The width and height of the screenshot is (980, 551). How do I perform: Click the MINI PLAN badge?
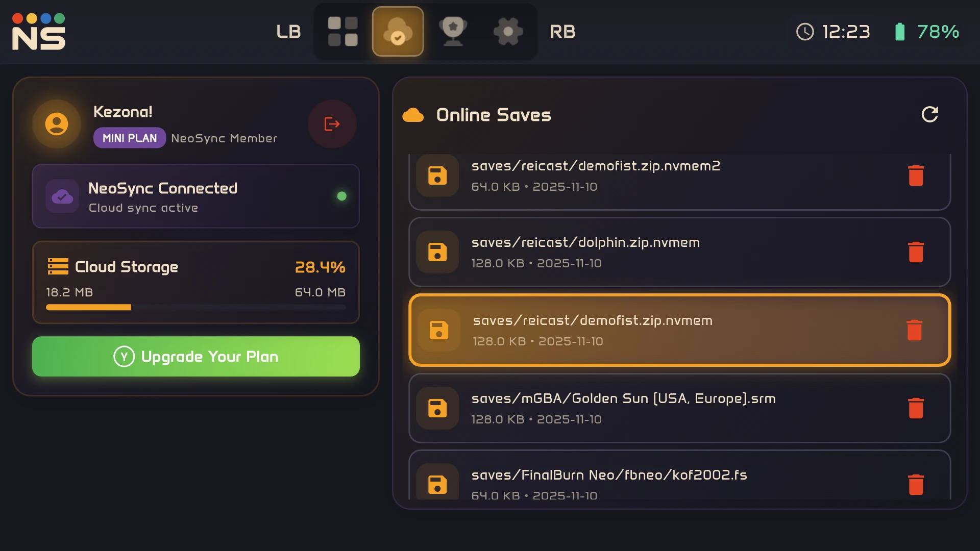(130, 138)
